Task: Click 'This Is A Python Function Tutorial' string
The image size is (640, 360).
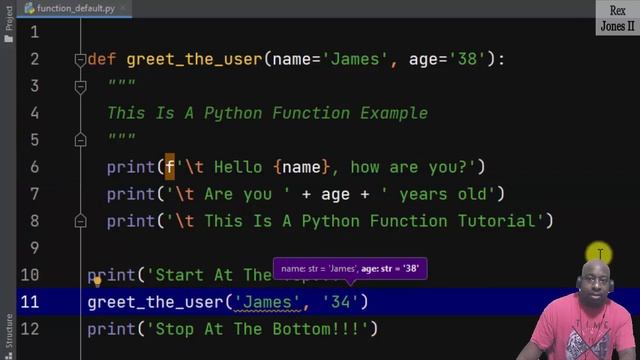Action: (x=355, y=221)
